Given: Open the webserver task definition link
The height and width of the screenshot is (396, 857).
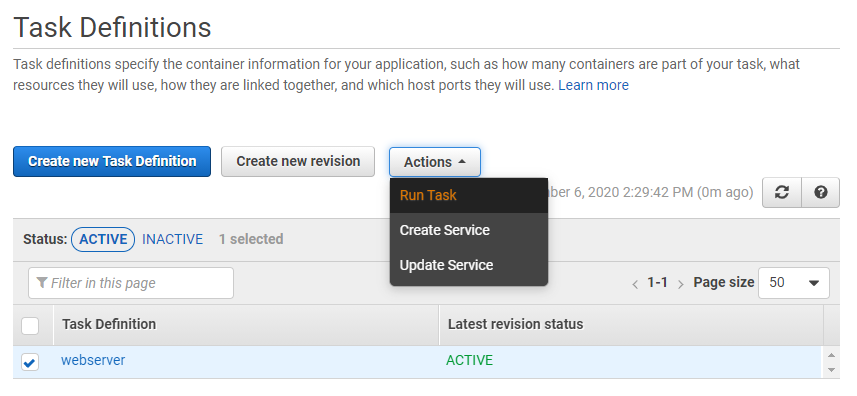Looking at the screenshot, I should pos(93,360).
